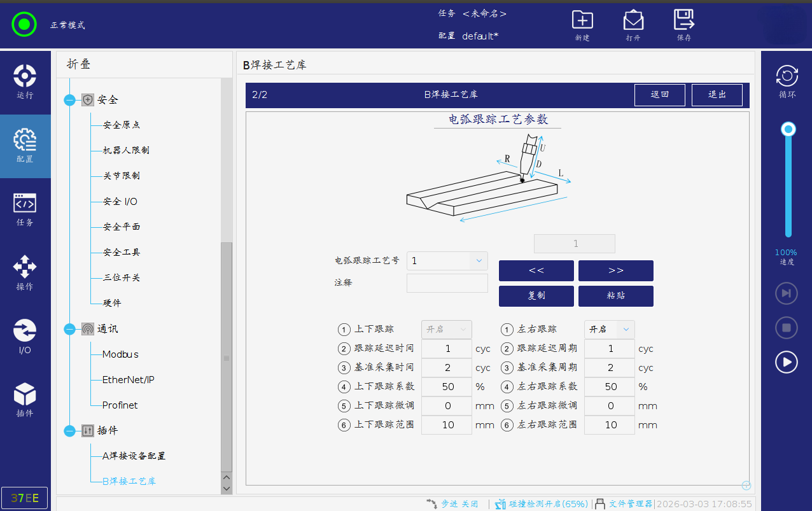
Task: Open the 运行 run panel
Action: tap(25, 82)
